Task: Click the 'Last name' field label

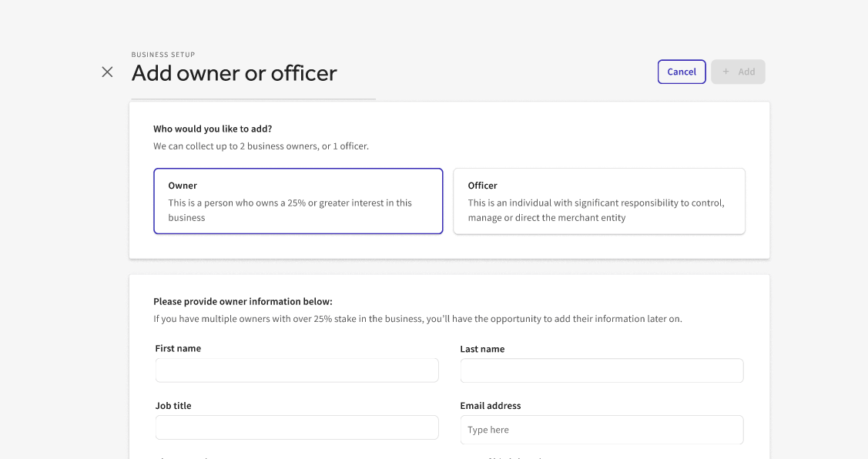Action: pyautogui.click(x=482, y=349)
